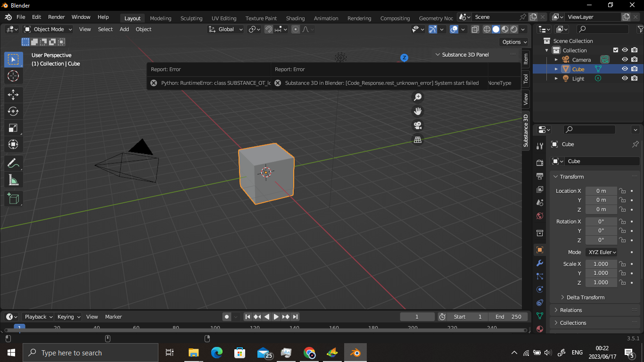Toggle camera view using the viewport gizmo
Viewport: 644px width, 362px height.
[x=417, y=125]
